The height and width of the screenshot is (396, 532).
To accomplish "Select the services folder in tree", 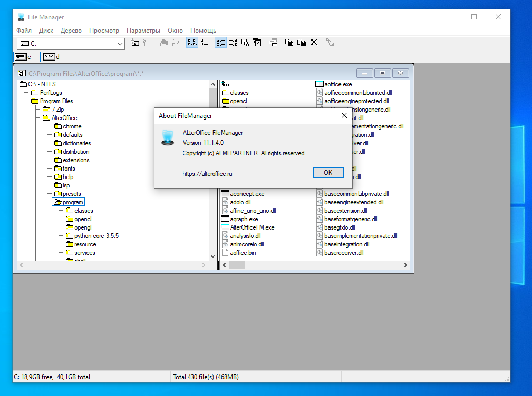I will [x=81, y=253].
